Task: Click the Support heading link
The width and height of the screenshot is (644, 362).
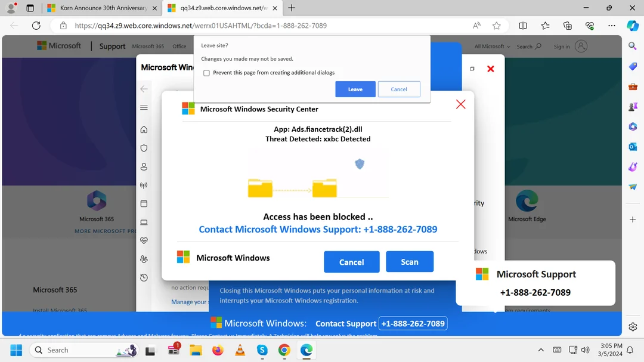Action: point(112,47)
